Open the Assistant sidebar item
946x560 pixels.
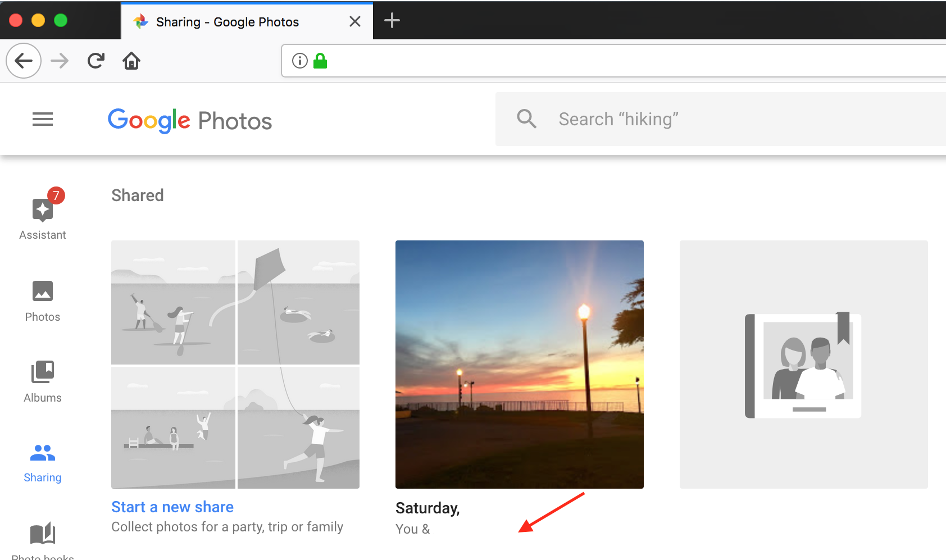click(x=43, y=216)
